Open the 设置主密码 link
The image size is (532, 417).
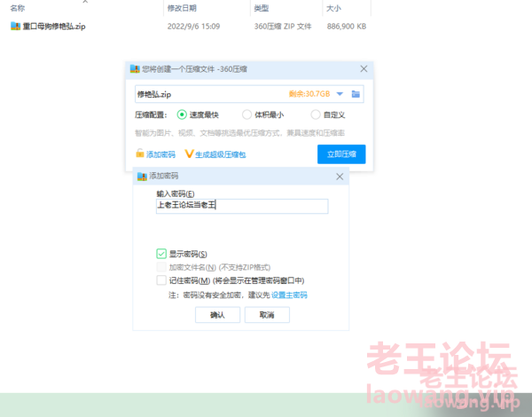click(x=289, y=295)
